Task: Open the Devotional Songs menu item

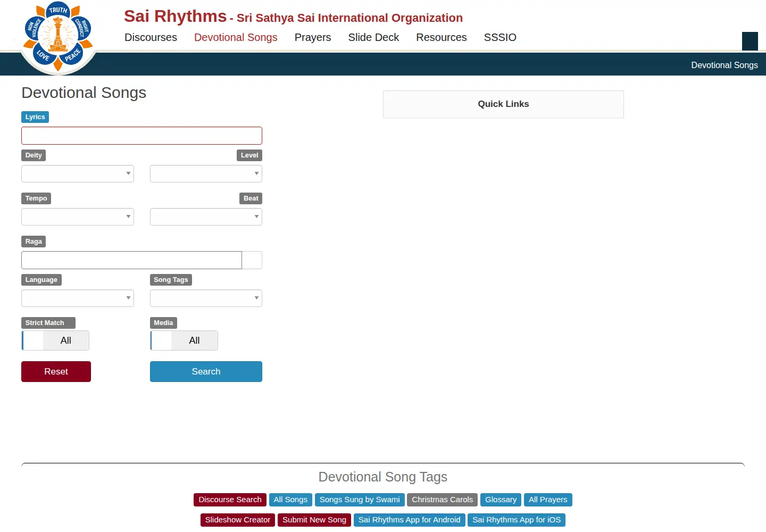Action: 236,37
